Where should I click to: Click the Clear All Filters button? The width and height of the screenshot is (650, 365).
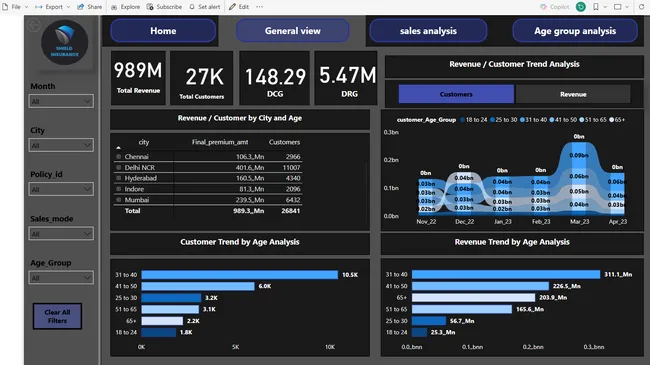57,316
